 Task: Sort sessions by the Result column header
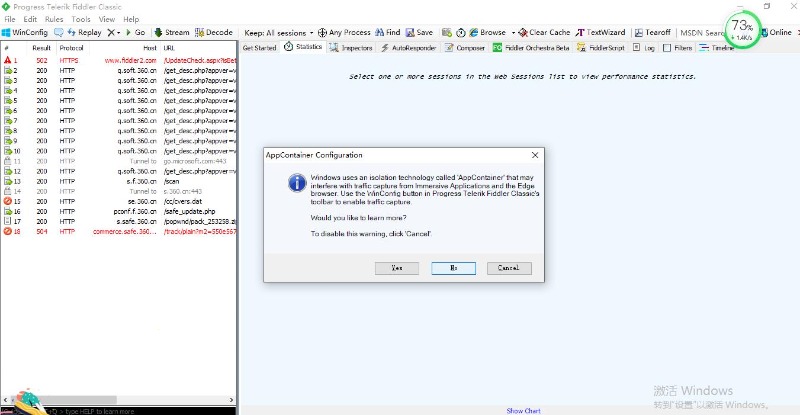[x=41, y=48]
